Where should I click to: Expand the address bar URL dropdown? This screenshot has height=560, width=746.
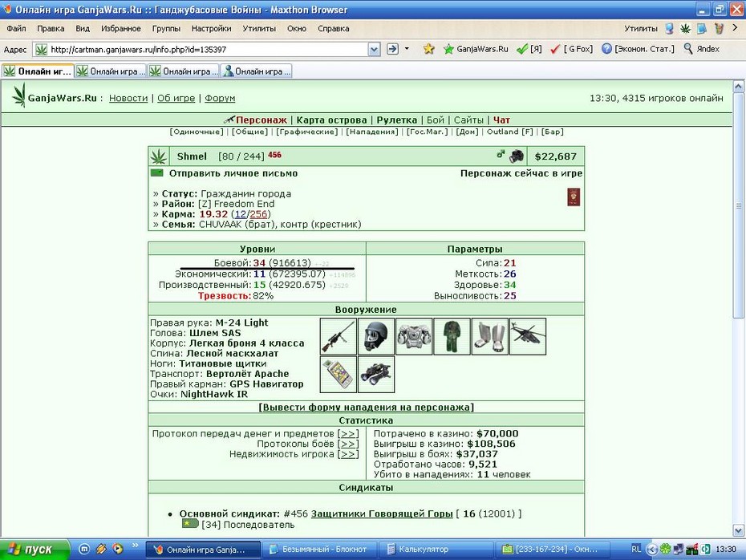pos(375,49)
